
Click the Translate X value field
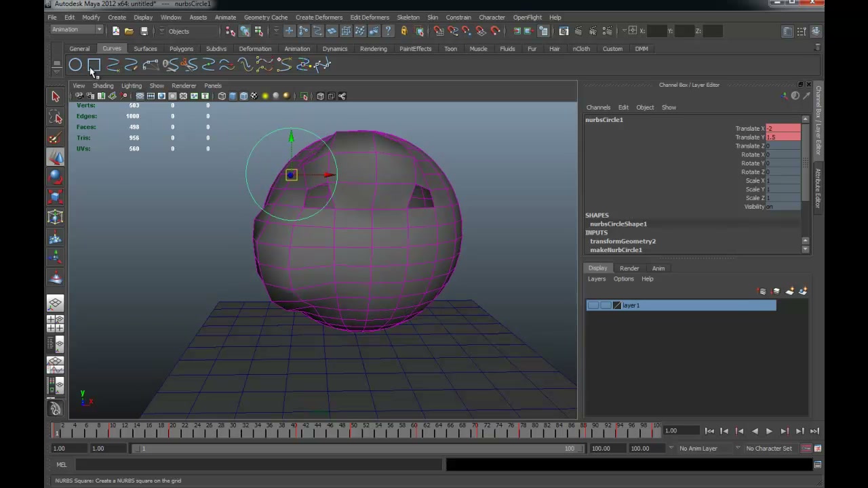[x=783, y=129]
